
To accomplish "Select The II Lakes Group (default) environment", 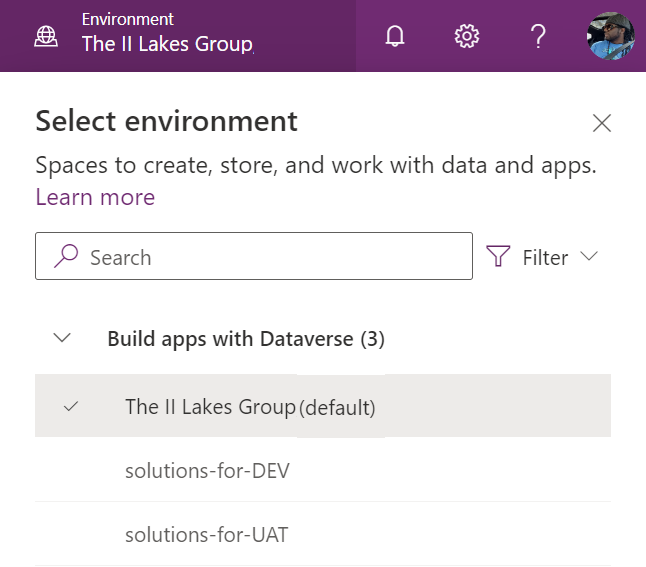I will pyautogui.click(x=250, y=407).
